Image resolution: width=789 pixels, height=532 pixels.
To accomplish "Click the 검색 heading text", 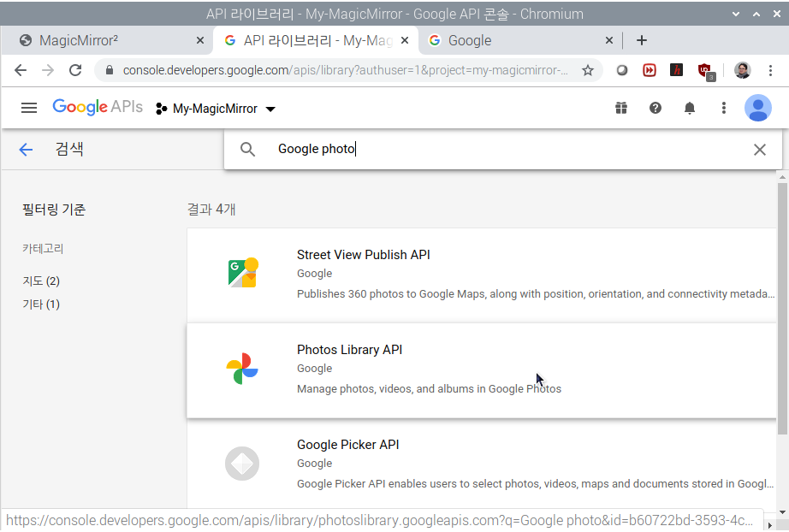I will pos(69,149).
